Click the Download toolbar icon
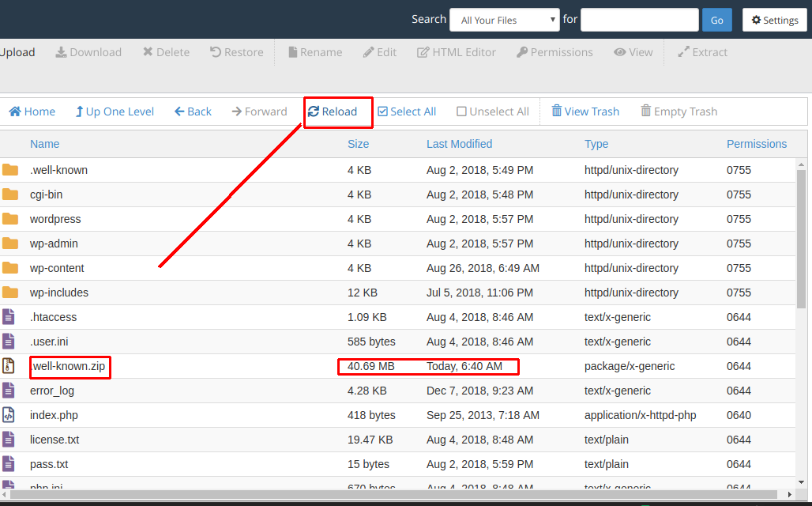The image size is (812, 506). [61, 52]
